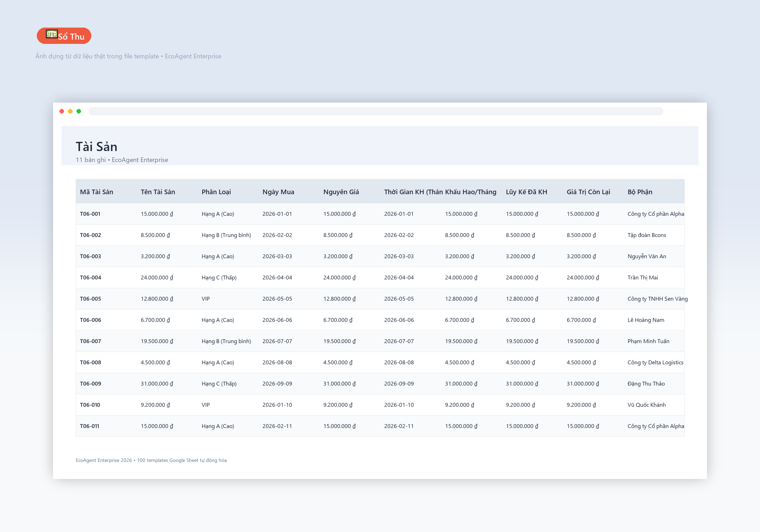This screenshot has width=760, height=532.
Task: Click the Lê Hoàng Nam cell
Action: (646, 320)
